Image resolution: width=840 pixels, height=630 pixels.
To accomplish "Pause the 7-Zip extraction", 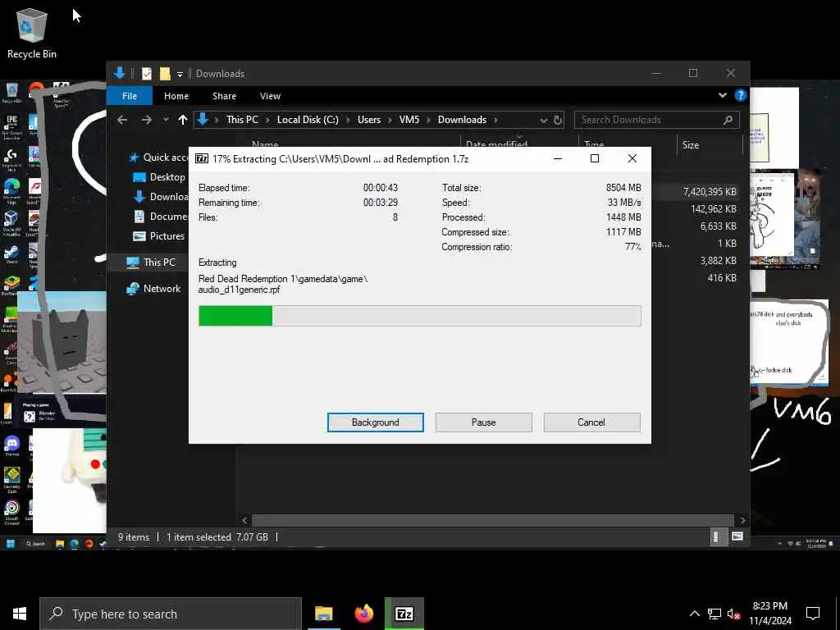I will (483, 422).
